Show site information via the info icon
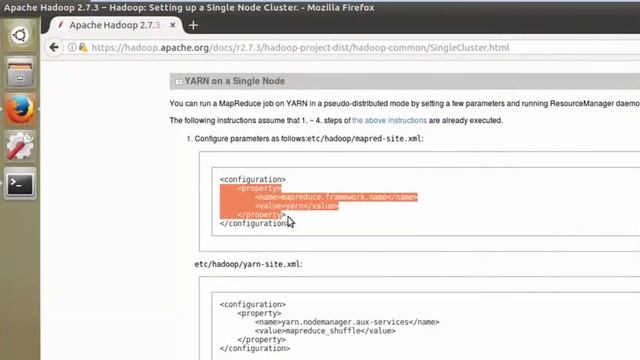640x360 pixels. coord(72,47)
